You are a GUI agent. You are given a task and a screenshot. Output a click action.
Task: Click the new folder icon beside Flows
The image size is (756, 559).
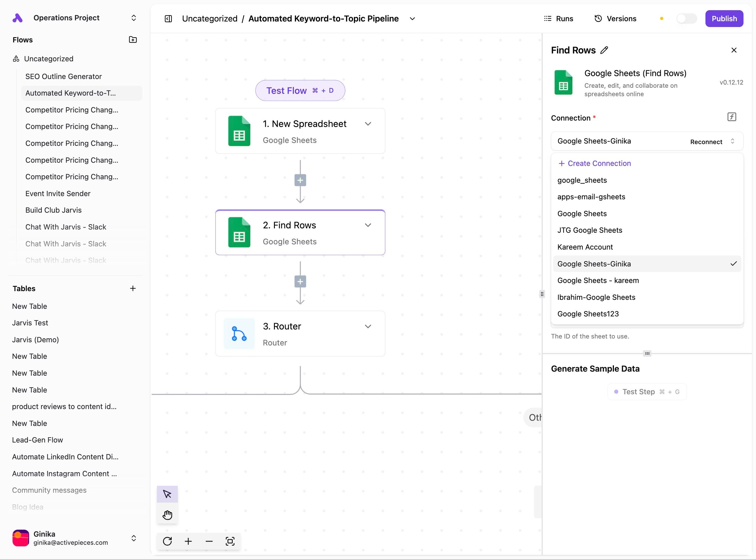pyautogui.click(x=133, y=40)
